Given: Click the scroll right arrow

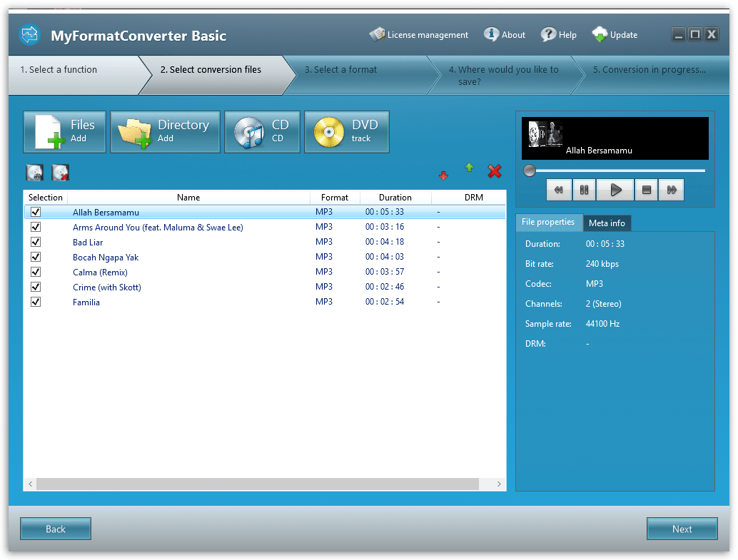Looking at the screenshot, I should point(499,484).
